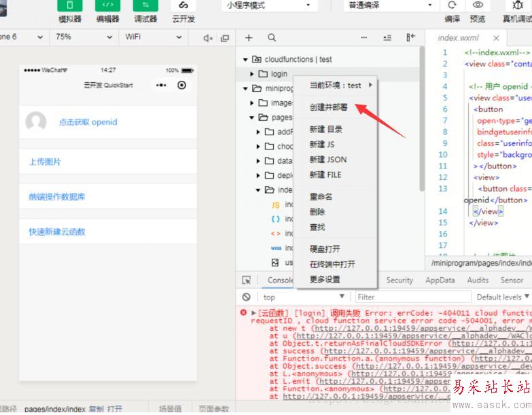Select the JS index file icon
532x415 pixels.
click(275, 205)
